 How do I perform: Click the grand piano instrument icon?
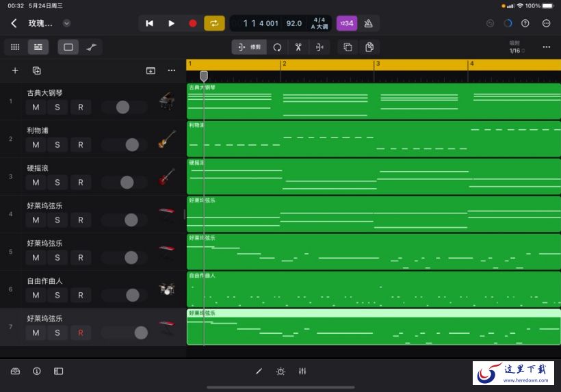pos(167,101)
